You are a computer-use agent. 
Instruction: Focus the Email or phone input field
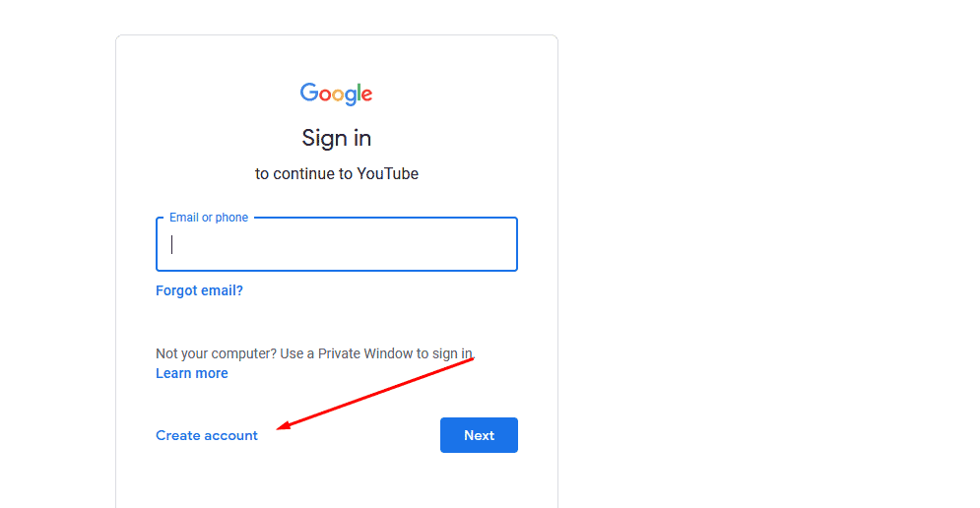pos(337,244)
